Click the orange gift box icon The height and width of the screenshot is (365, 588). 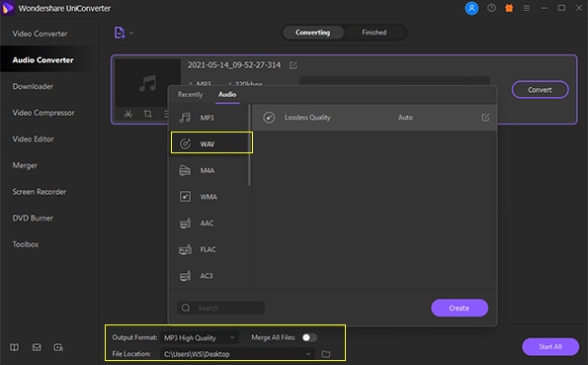tap(509, 8)
